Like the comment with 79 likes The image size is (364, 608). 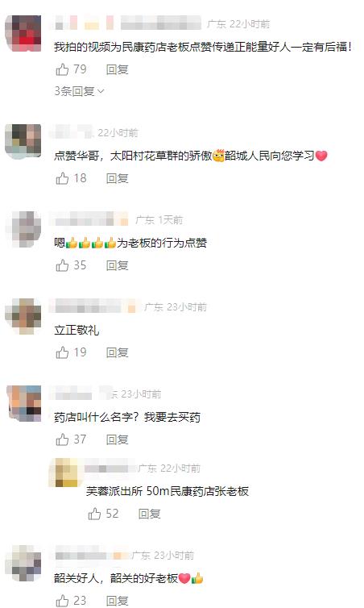pos(62,70)
